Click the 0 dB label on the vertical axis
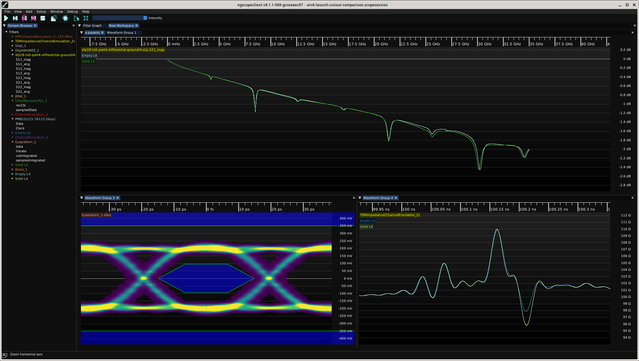639x361 pixels. click(x=626, y=59)
